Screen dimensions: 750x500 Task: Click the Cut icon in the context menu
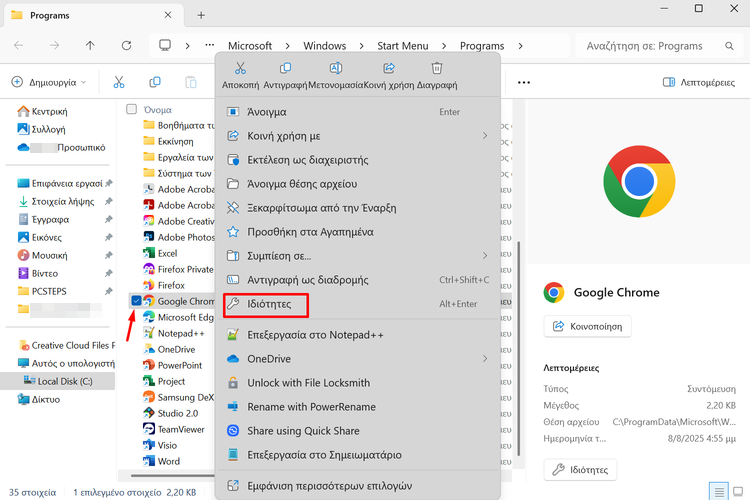240,68
